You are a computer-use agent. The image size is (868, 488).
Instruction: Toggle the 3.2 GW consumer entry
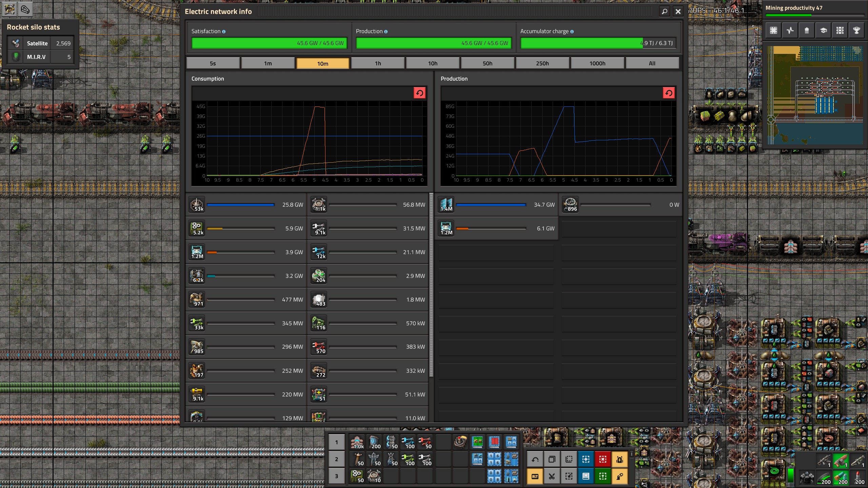pyautogui.click(x=246, y=276)
